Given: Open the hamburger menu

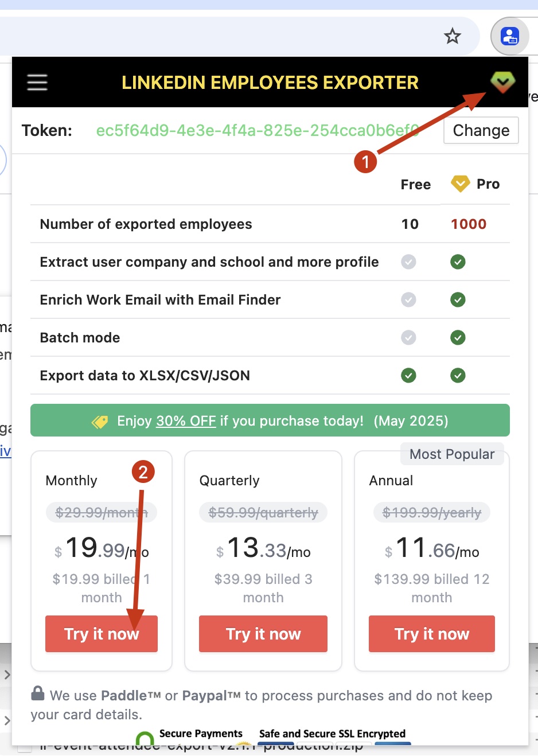Looking at the screenshot, I should tap(37, 82).
